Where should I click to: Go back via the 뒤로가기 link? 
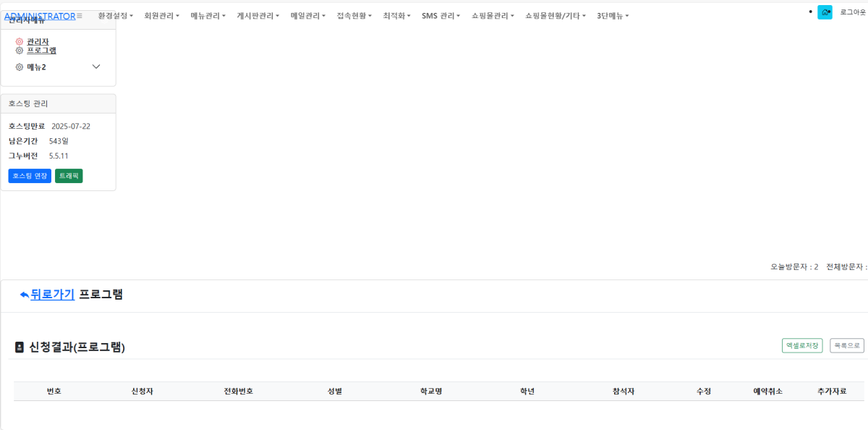click(52, 294)
